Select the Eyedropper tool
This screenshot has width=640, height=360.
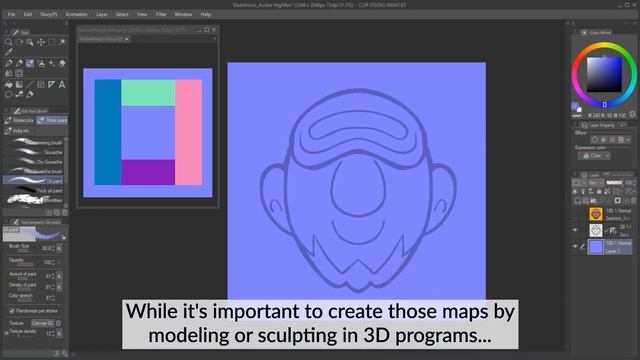9,52
